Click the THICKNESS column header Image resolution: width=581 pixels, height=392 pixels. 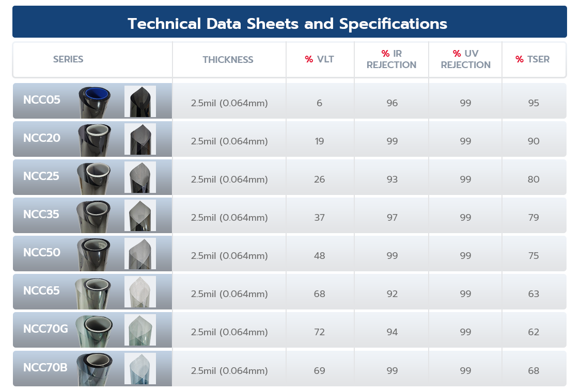click(228, 60)
